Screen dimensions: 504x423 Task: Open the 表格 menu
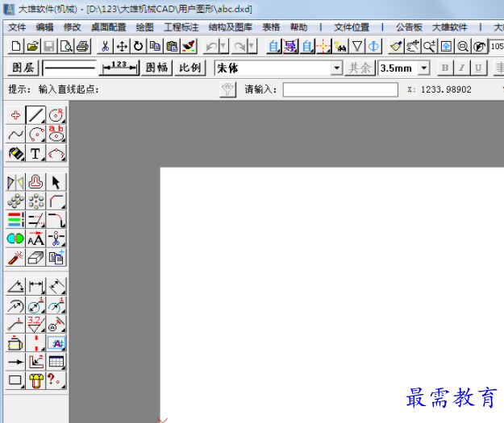[x=271, y=27]
